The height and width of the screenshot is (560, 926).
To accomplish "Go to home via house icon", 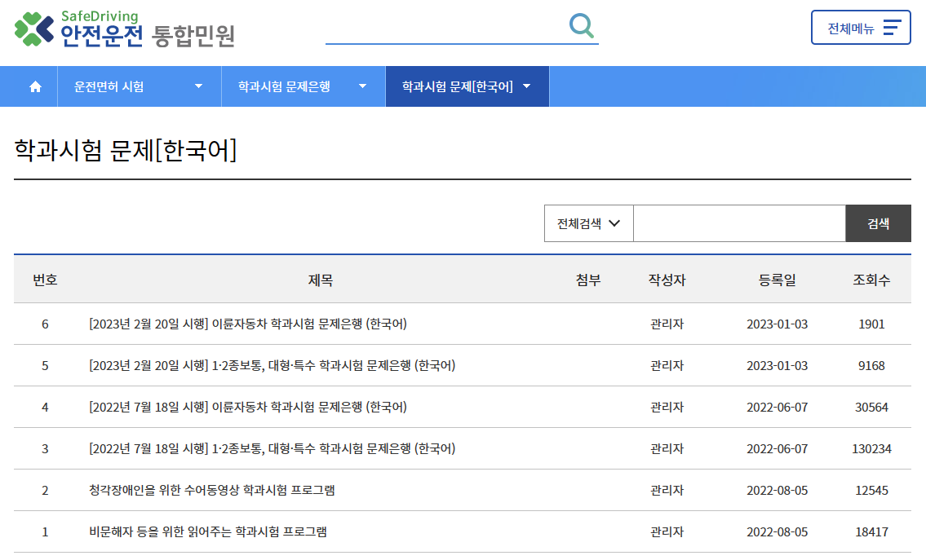I will [35, 86].
